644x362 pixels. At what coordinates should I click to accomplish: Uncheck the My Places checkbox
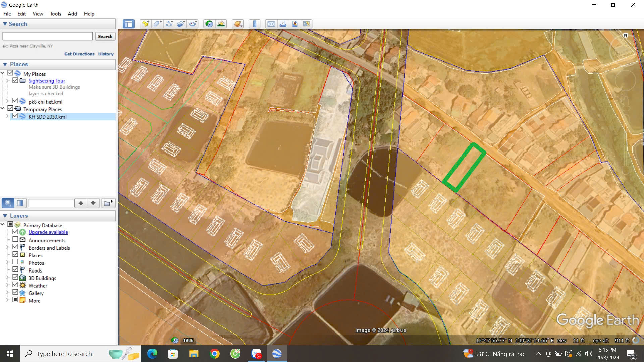pos(10,73)
